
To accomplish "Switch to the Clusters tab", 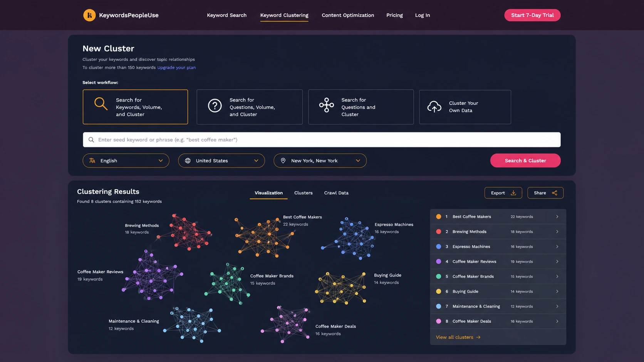I will [x=304, y=193].
